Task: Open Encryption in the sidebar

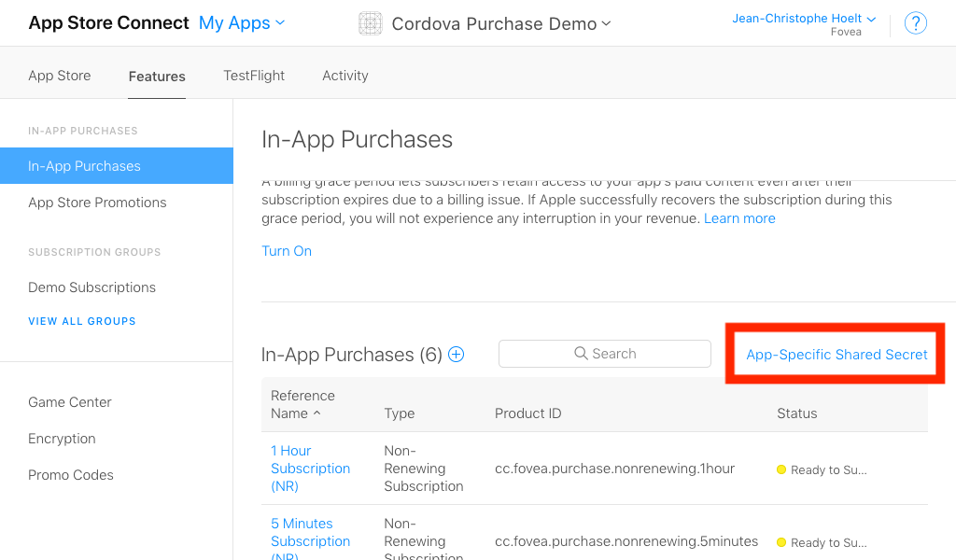Action: coord(62,439)
